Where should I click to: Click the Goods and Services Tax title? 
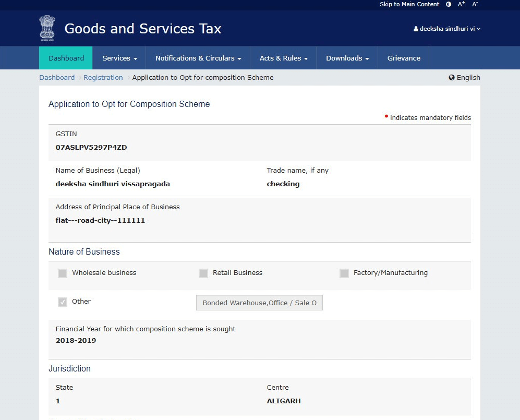143,29
